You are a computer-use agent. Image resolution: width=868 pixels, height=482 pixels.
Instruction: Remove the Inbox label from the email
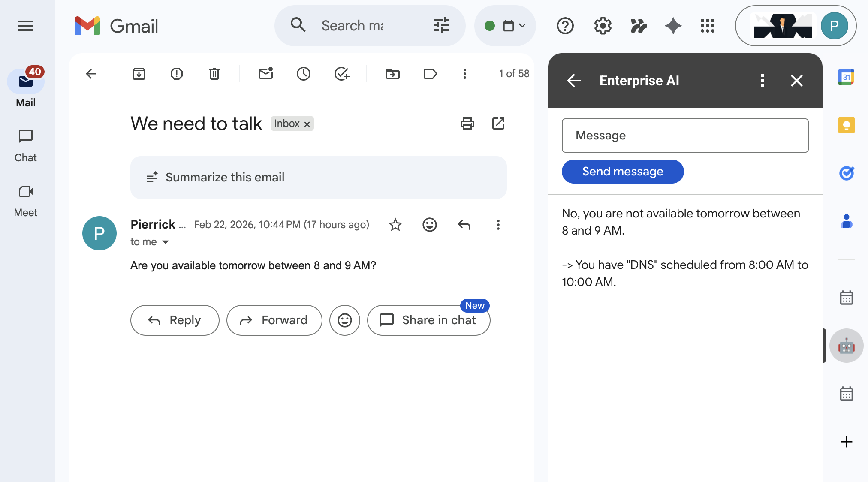(x=307, y=124)
